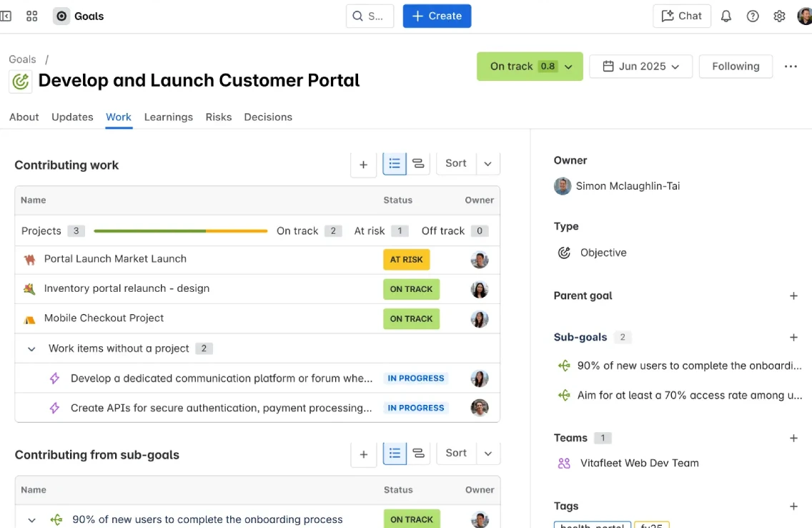Open the Updates tab

point(72,117)
